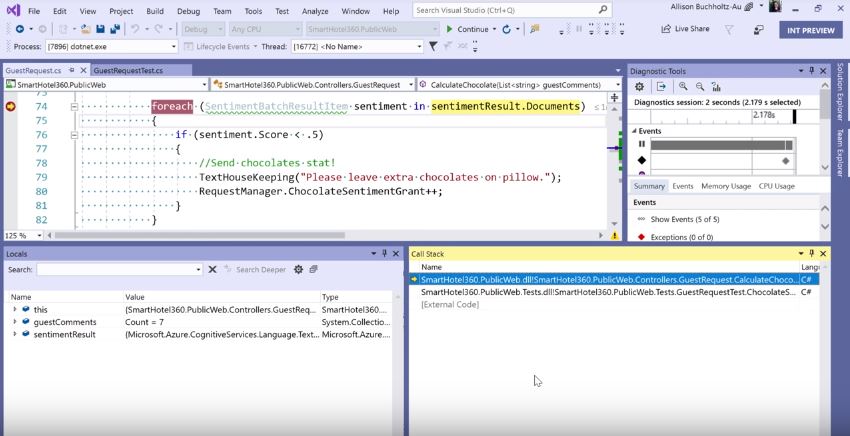Screen dimensions: 850x436
Task: Click the editor horizontal scrollbar
Action: point(199,235)
